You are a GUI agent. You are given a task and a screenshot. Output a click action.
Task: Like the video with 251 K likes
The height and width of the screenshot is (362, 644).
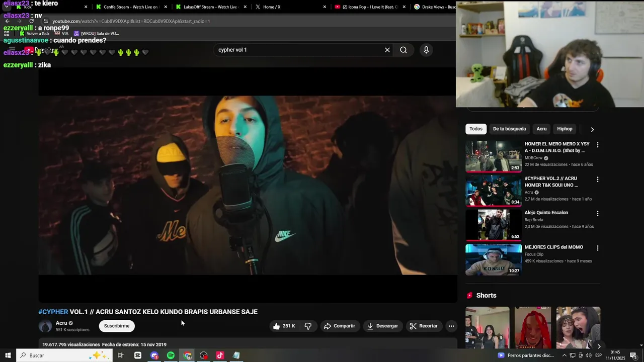coord(284,326)
